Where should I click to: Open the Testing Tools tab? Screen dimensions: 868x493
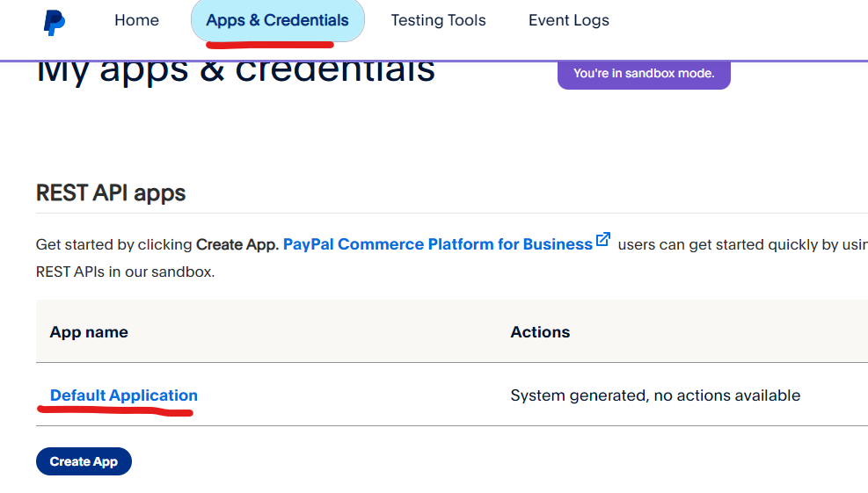click(438, 20)
